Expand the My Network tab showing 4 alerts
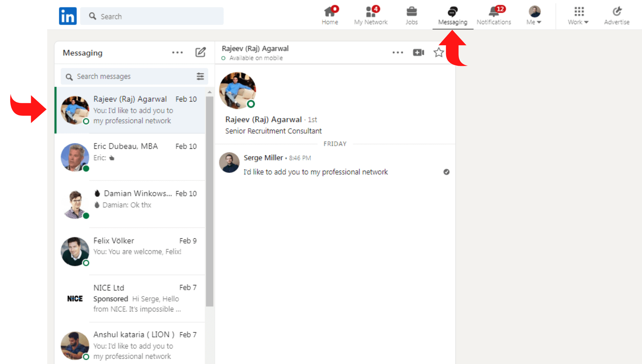 tap(370, 16)
